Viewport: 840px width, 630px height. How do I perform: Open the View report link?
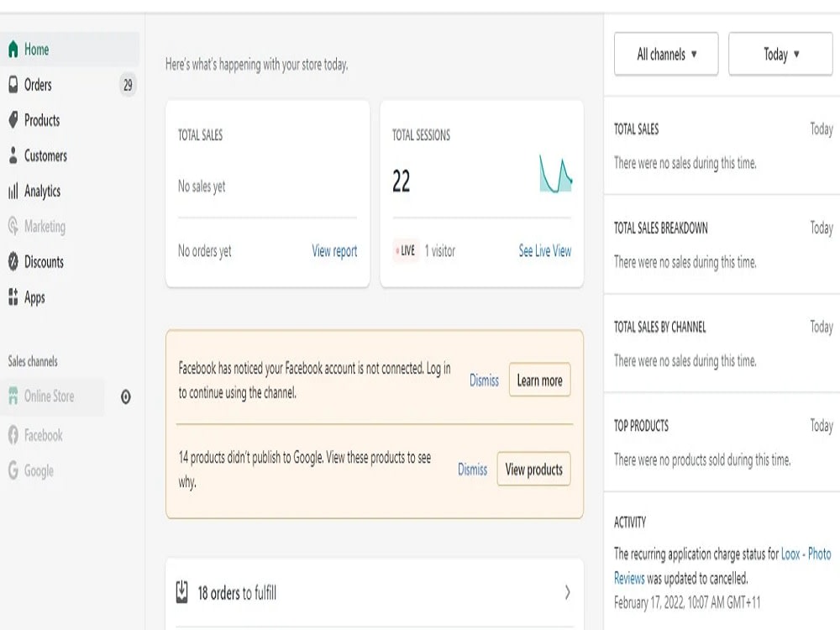(334, 250)
